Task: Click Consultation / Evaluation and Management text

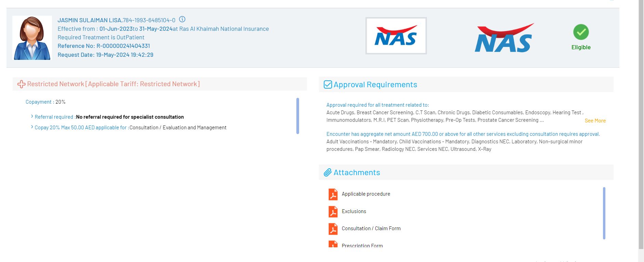Action: [x=178, y=128]
